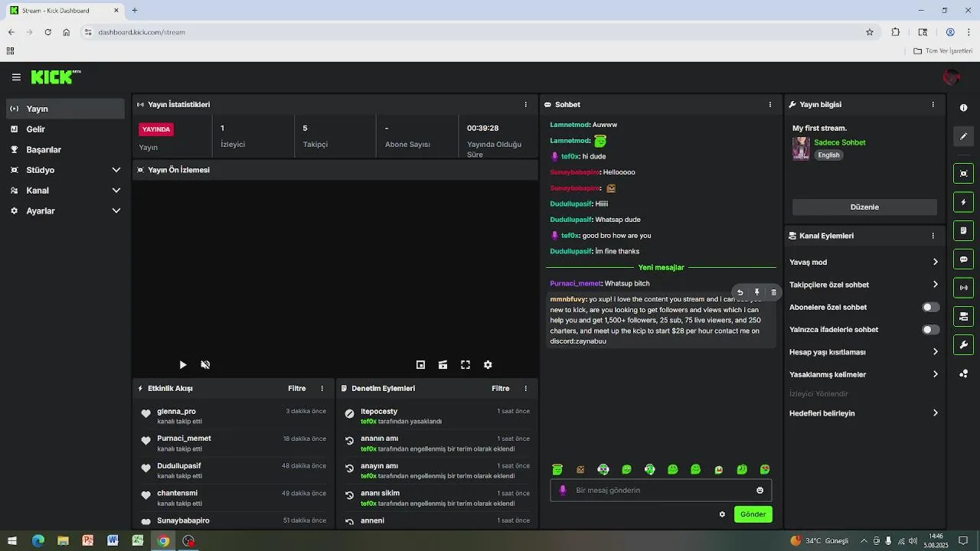
Task: Open Yayın İstatistikleri panel options menu
Action: click(x=525, y=105)
